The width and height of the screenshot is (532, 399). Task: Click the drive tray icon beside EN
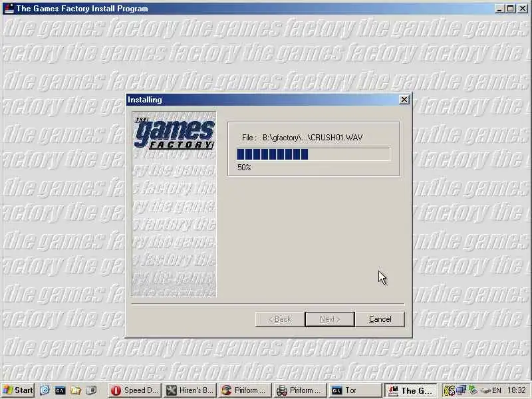(485, 390)
